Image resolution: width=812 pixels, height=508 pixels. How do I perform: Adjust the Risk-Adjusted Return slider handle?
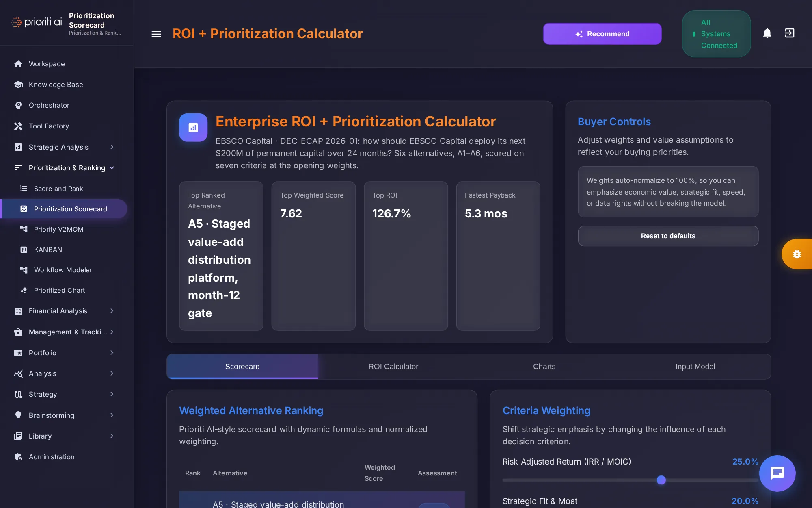(x=661, y=480)
